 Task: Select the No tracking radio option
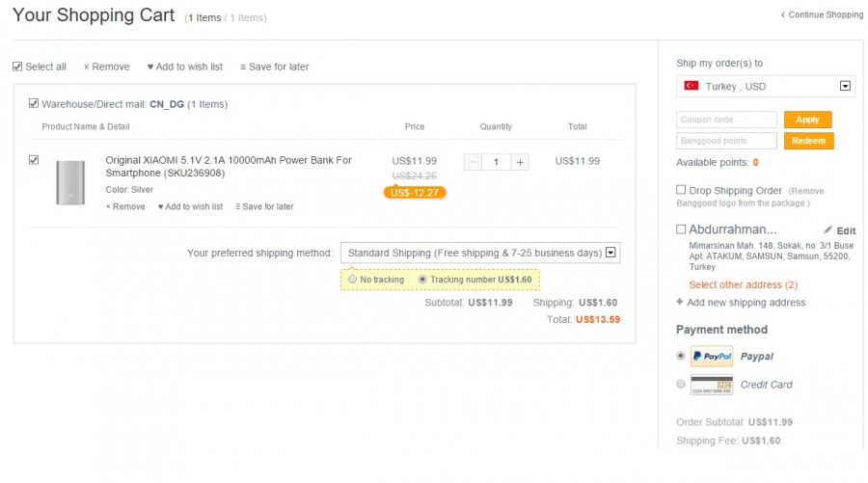coord(353,280)
